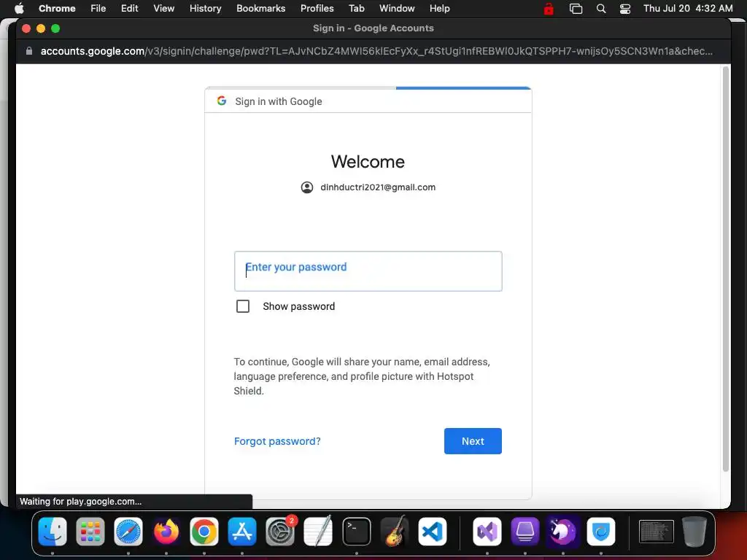Open the unicorn app icon in Dock

click(x=562, y=532)
